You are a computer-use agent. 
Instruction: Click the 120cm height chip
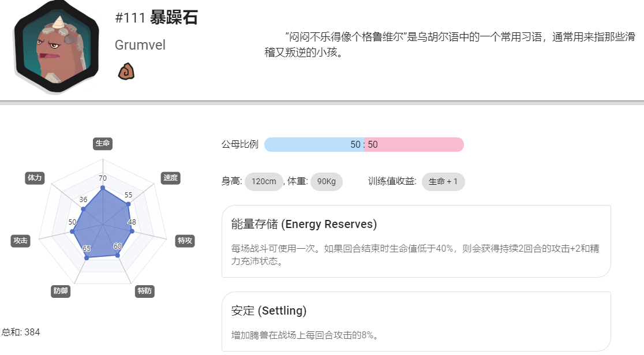pyautogui.click(x=264, y=182)
